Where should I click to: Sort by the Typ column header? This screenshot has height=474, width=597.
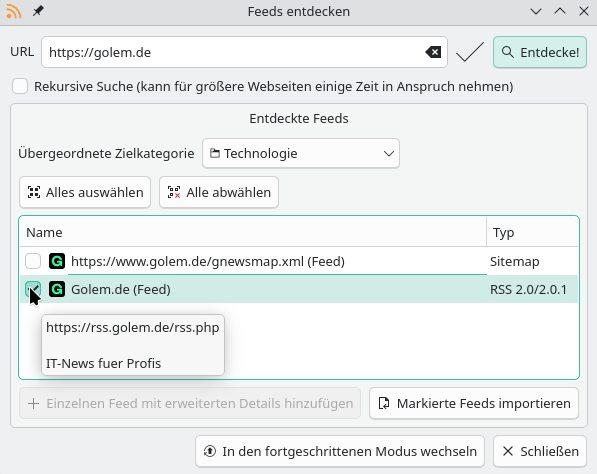pyautogui.click(x=532, y=232)
